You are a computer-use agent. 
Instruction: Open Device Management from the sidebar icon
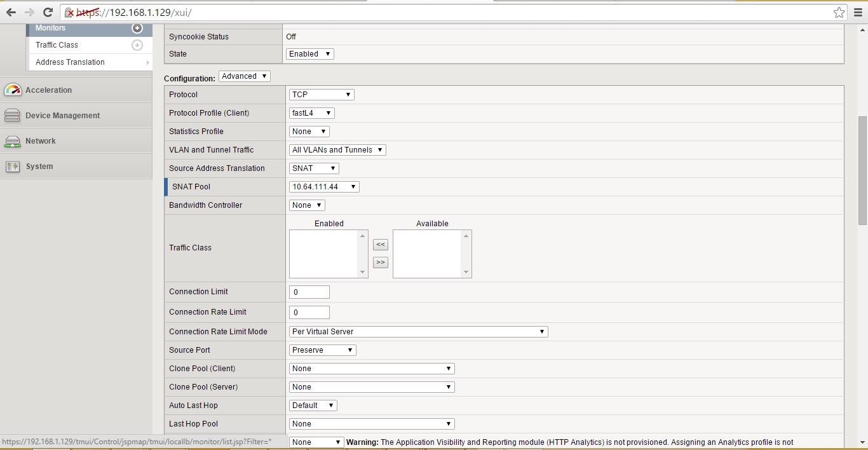pyautogui.click(x=13, y=115)
